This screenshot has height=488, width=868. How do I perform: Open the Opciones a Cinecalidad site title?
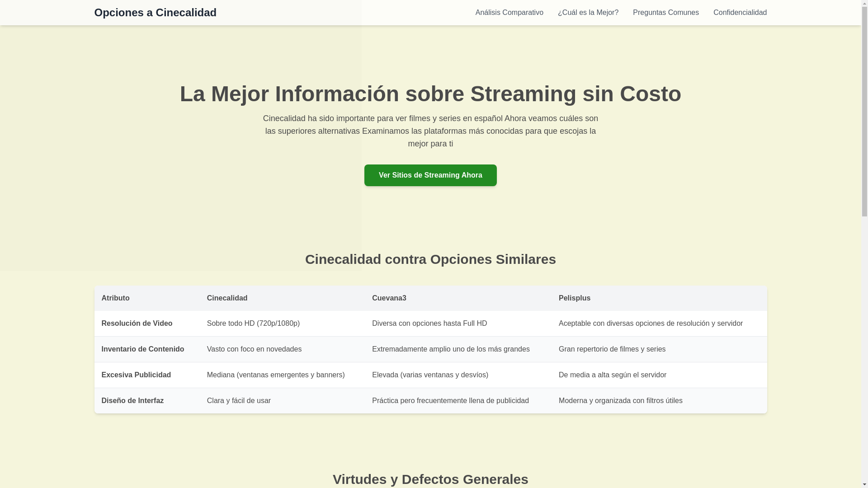coord(155,13)
